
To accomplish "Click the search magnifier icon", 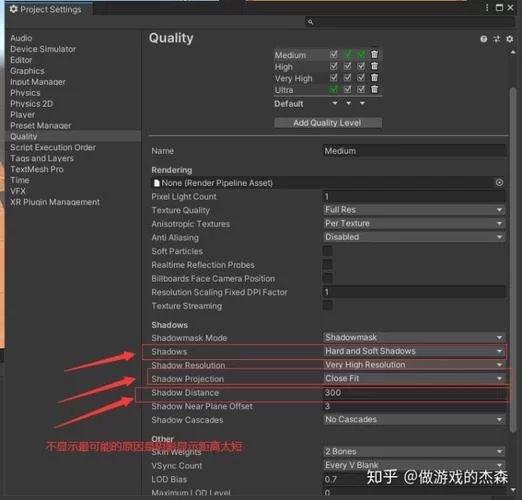I will (310, 22).
